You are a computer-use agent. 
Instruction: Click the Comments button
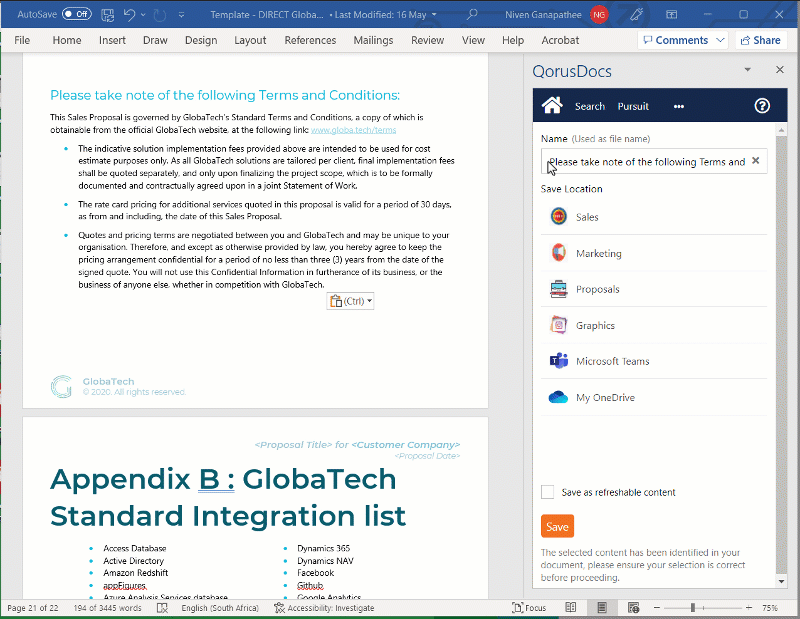click(x=676, y=40)
